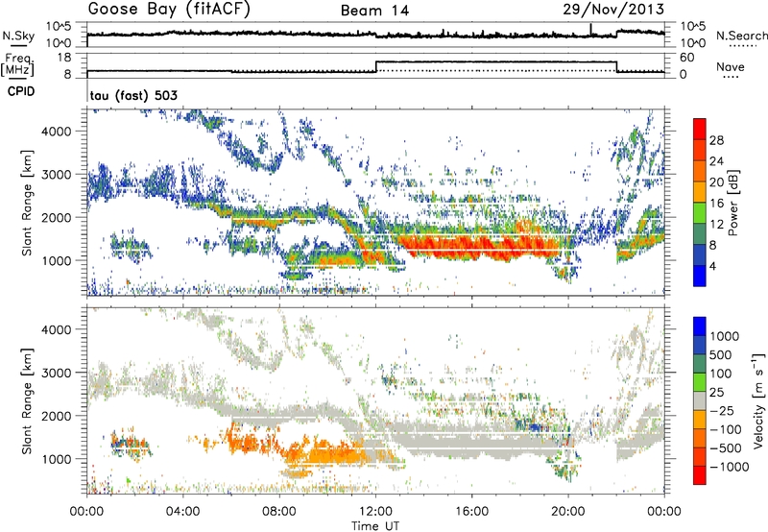Click the 'CPID' label

[21, 91]
